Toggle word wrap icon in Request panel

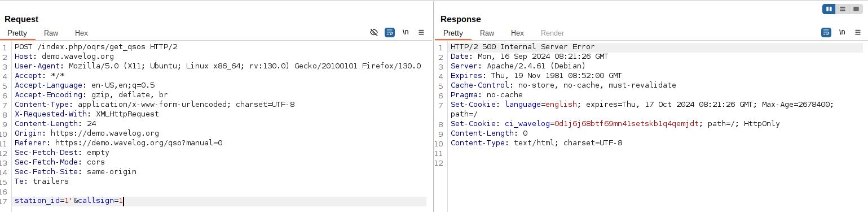390,33
